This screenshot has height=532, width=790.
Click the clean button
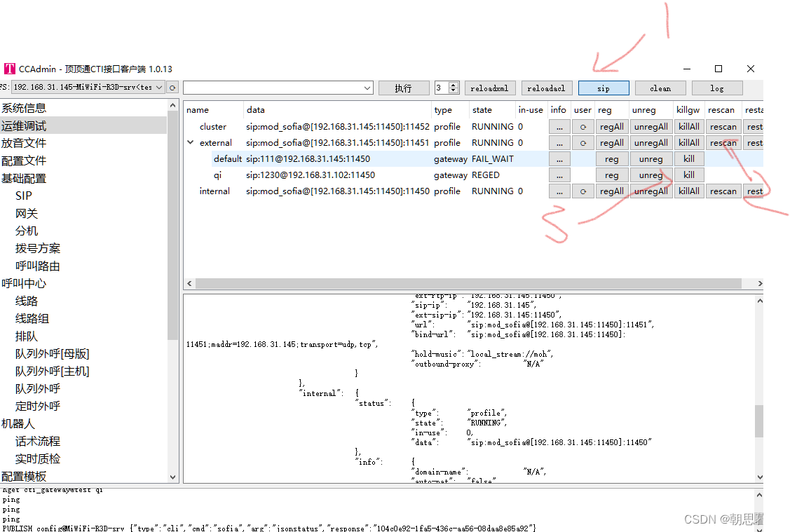660,88
